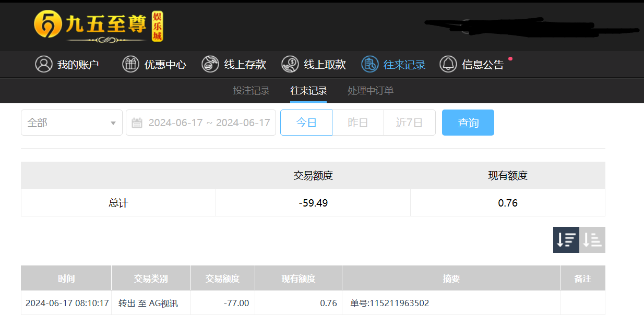The image size is (644, 315).
Task: Click the 单号:115211963502 record row
Action: pyautogui.click(x=389, y=303)
